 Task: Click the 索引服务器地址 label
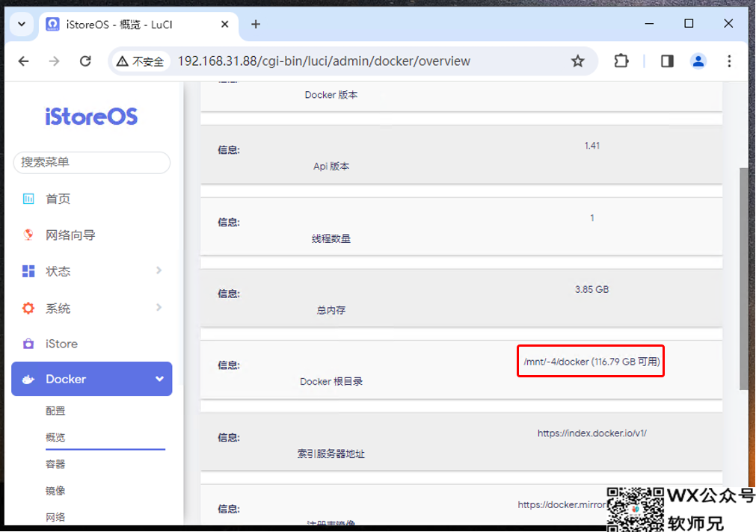tap(331, 454)
